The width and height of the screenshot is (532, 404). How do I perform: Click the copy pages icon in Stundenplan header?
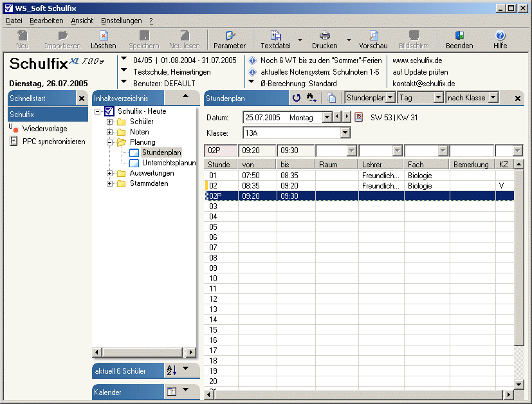331,98
